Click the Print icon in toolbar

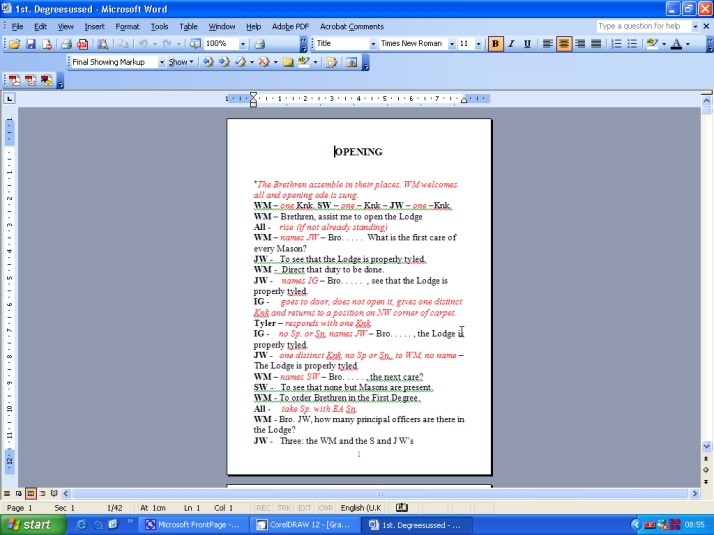tap(66, 44)
